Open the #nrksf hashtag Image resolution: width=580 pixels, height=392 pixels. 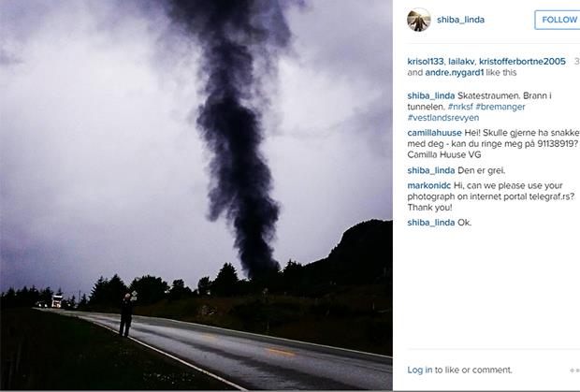pos(459,107)
